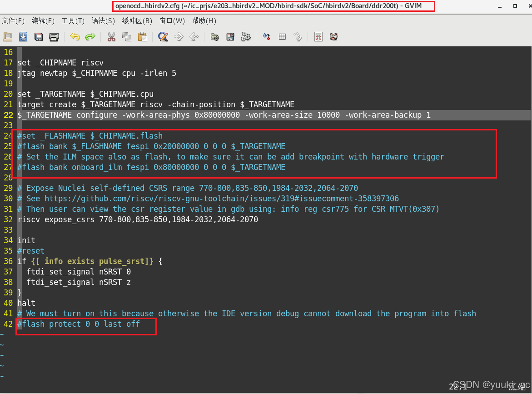Viewport: 532px width, 394px height.
Task: Open the 语法(S) menu
Action: click(103, 21)
